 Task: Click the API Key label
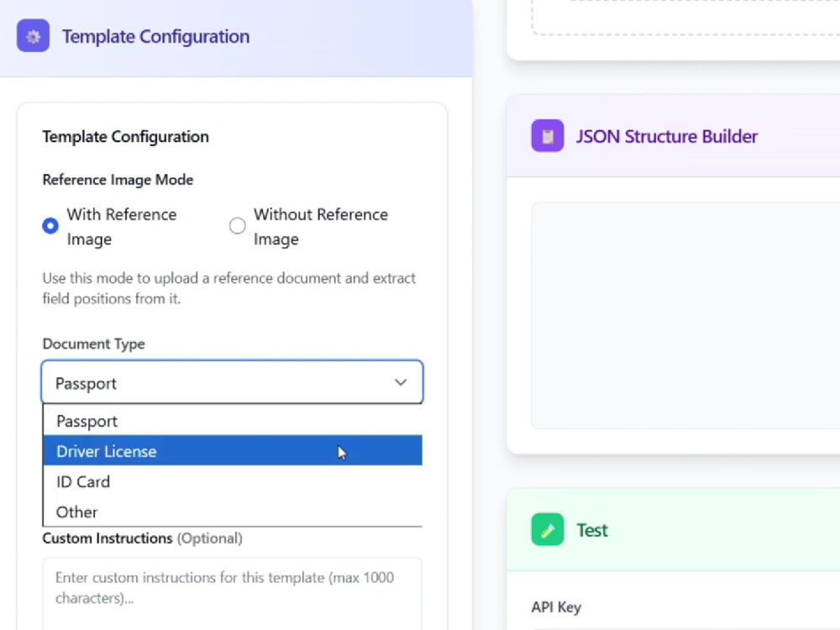556,607
